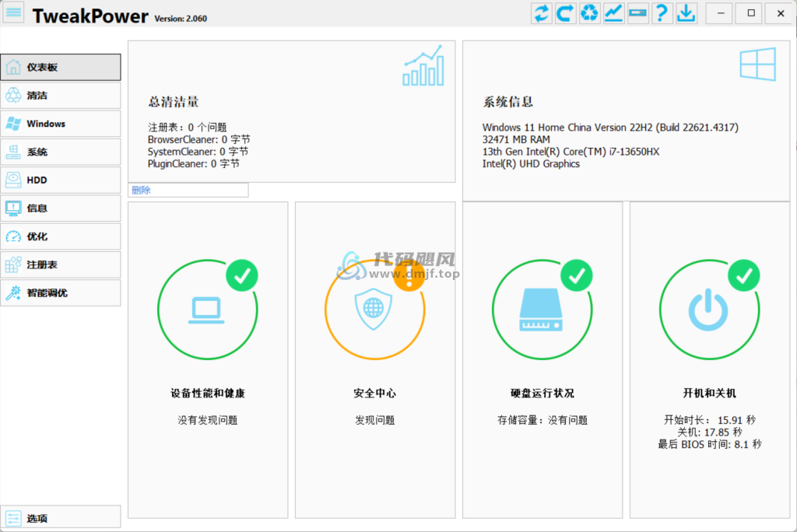Click the SystemCleaner: 0 字节 line
The width and height of the screenshot is (797, 532).
[x=198, y=152]
